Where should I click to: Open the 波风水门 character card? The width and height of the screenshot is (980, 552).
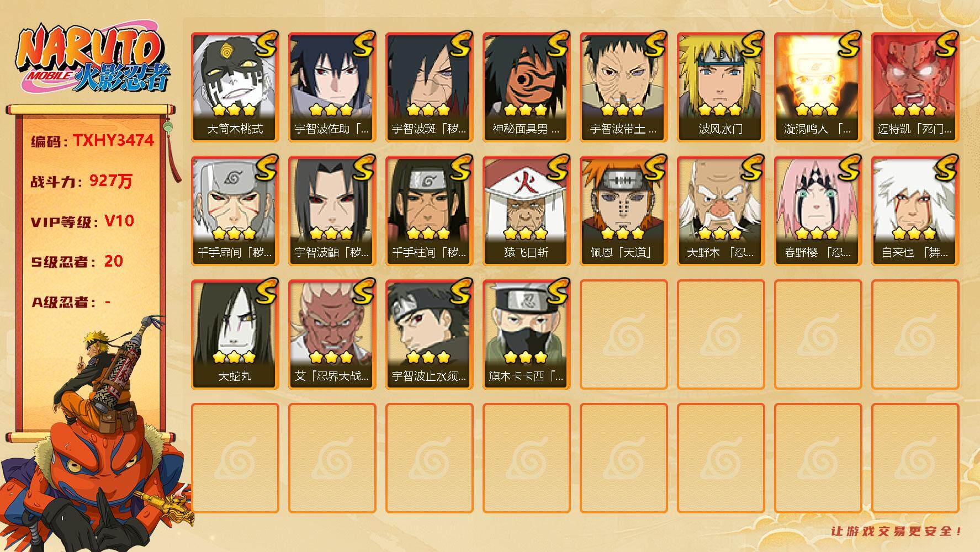click(721, 87)
